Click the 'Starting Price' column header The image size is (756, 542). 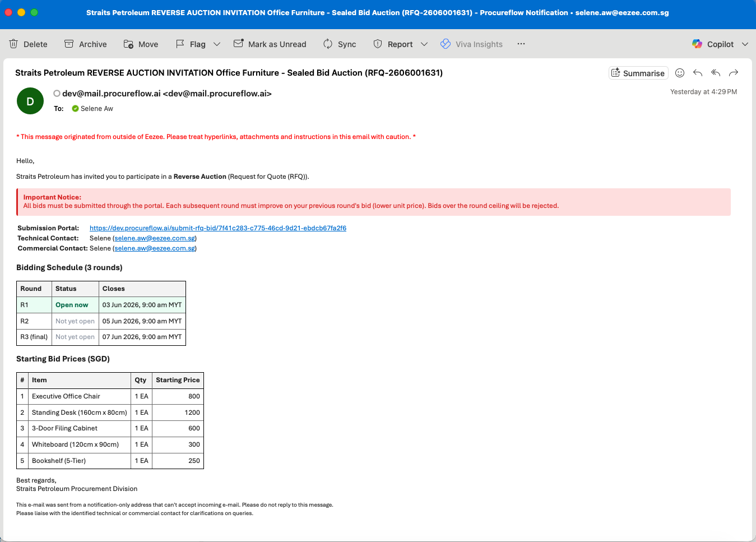178,380
